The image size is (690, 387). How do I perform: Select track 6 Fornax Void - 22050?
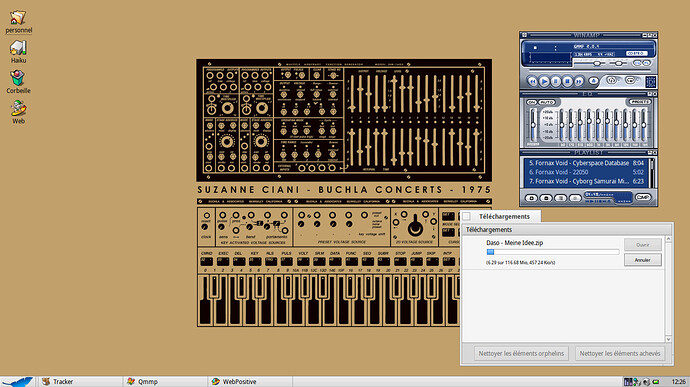pyautogui.click(x=587, y=172)
